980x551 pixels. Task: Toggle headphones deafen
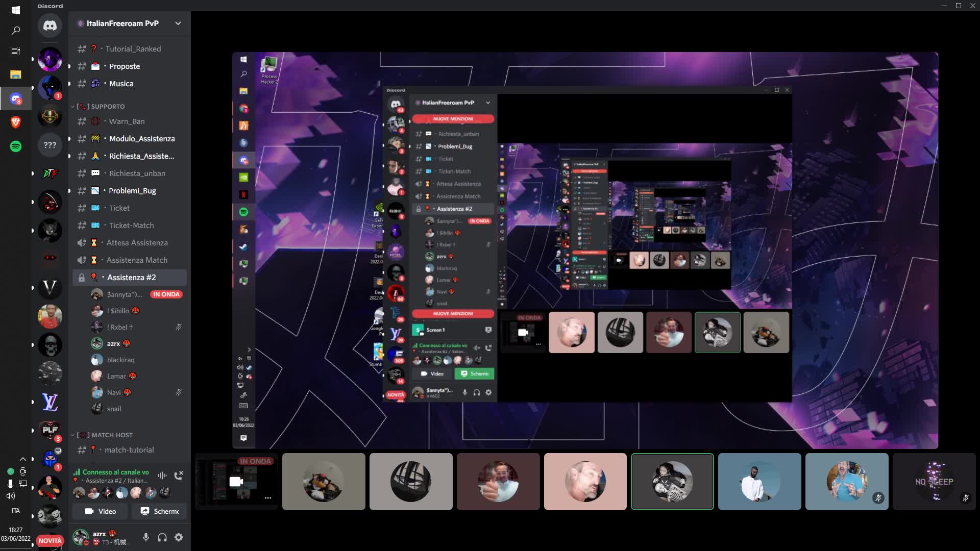pos(162,537)
